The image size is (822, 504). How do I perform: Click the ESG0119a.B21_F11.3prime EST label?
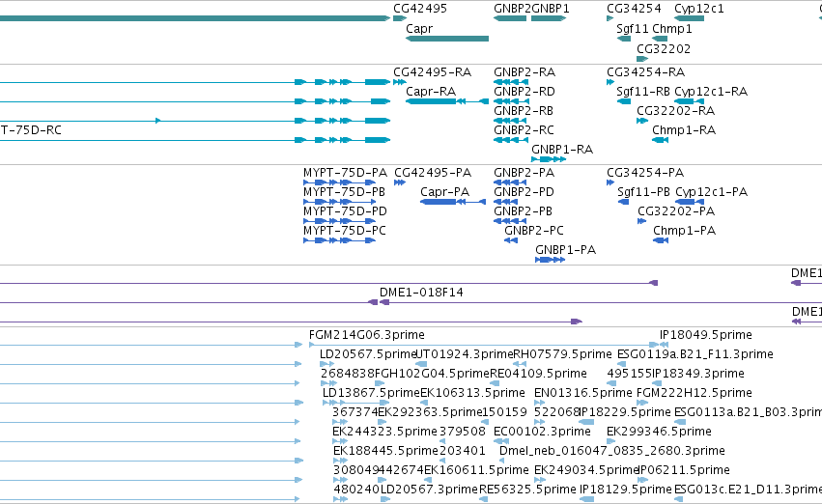695,354
